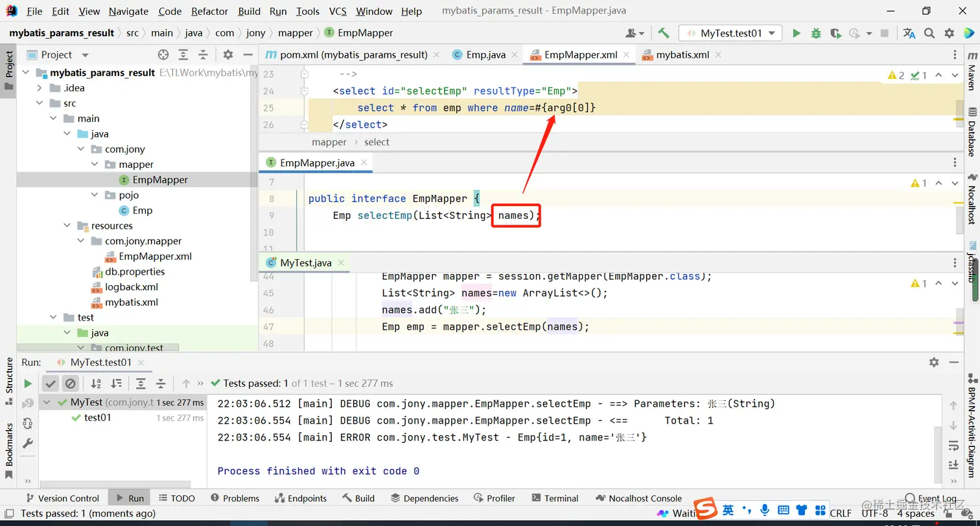The width and height of the screenshot is (980, 526).
Task: Sort test results by duration
Action: 116,383
